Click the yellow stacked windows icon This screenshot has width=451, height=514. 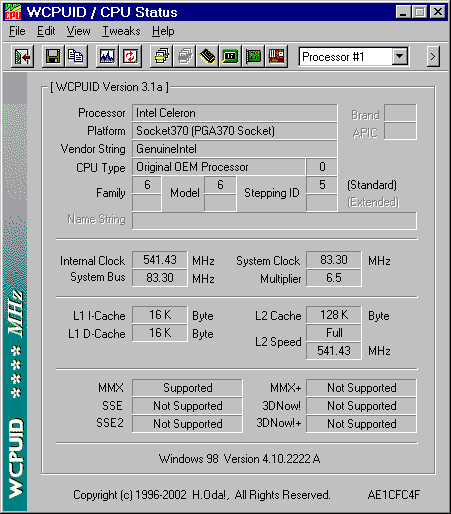[161, 57]
